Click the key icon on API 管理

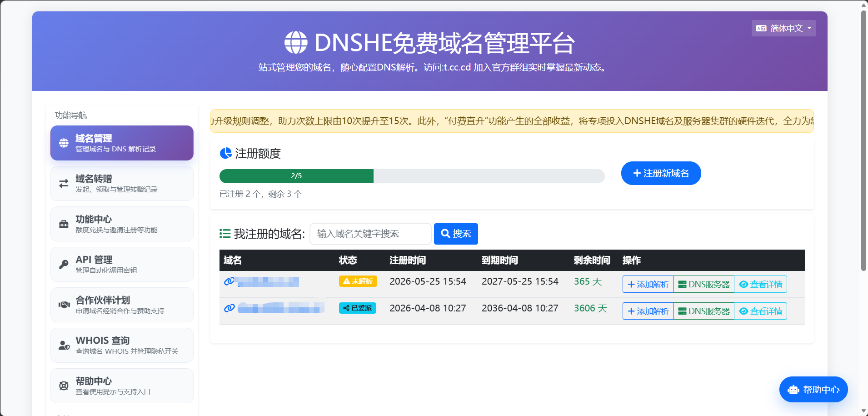click(64, 264)
